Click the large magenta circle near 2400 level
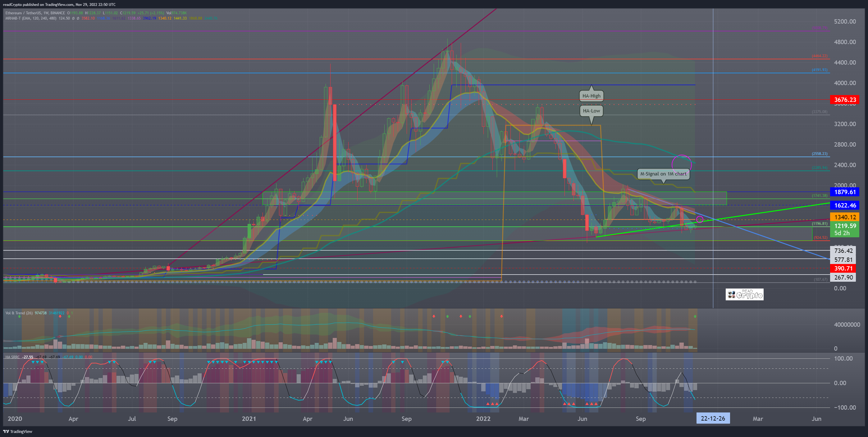 (x=682, y=164)
